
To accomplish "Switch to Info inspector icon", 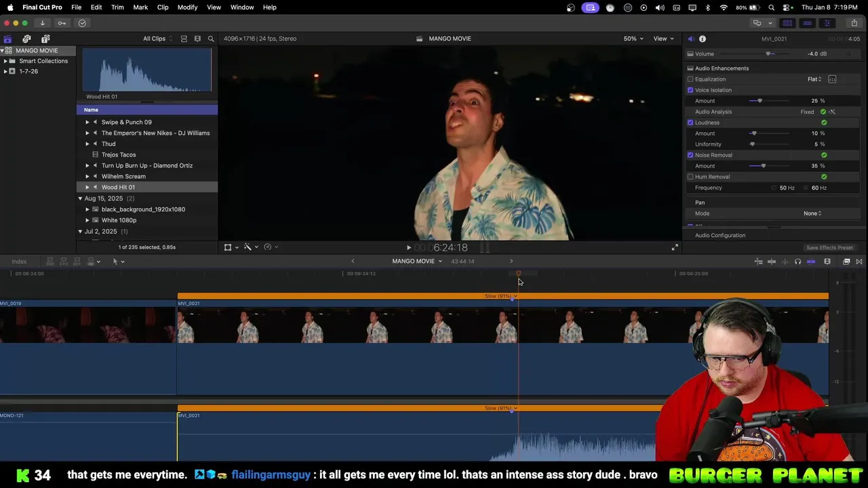I will click(703, 39).
